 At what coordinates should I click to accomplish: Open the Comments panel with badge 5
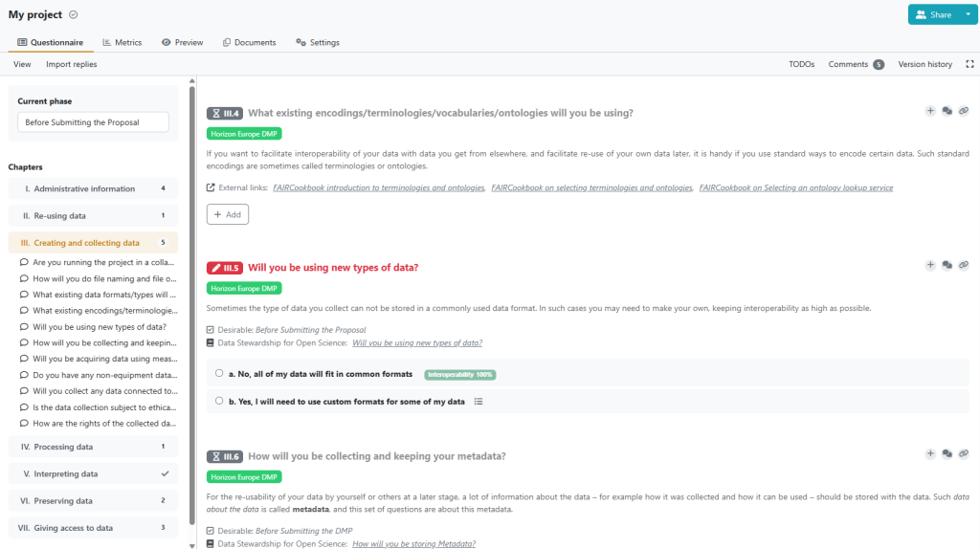(856, 64)
